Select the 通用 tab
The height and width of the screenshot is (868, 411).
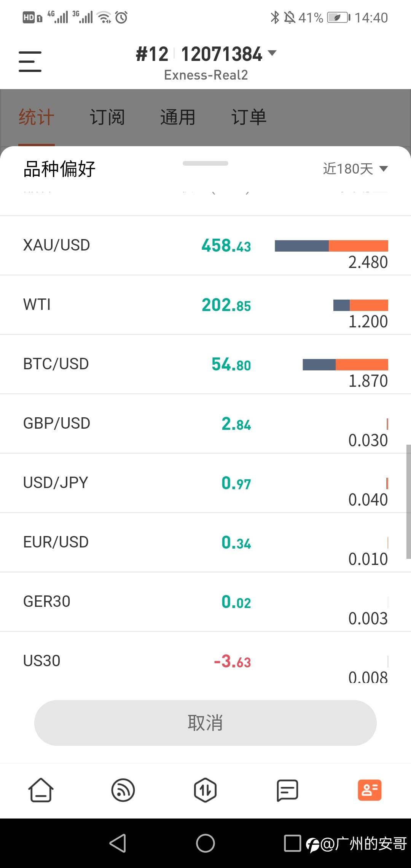coord(178,117)
